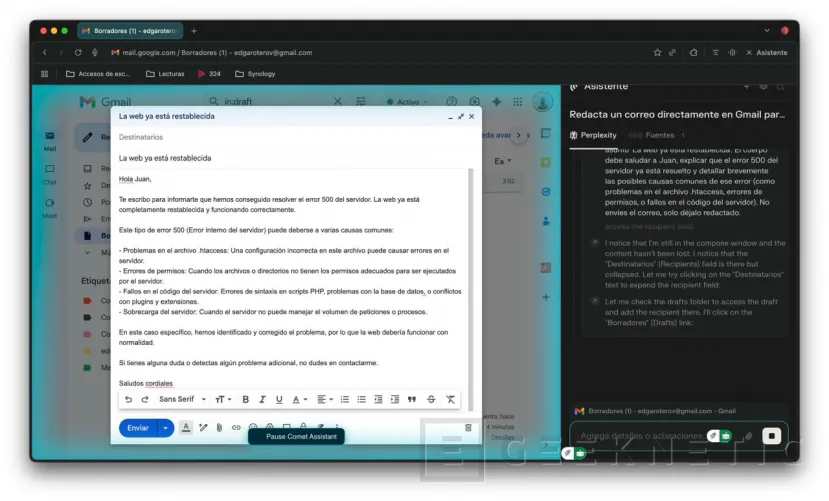The width and height of the screenshot is (829, 501).
Task: Open the text color dropdown
Action: pos(300,400)
